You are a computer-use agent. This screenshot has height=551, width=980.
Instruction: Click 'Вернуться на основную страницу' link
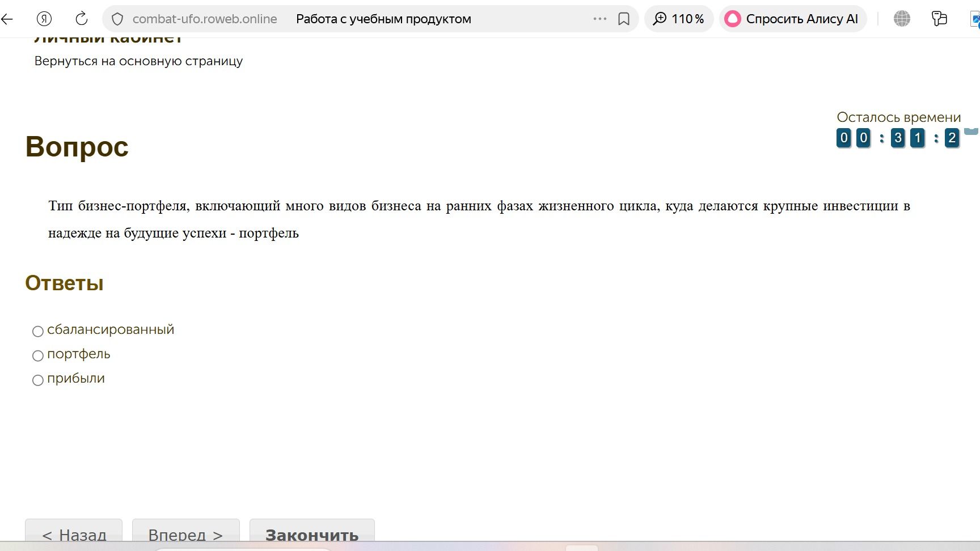(138, 61)
